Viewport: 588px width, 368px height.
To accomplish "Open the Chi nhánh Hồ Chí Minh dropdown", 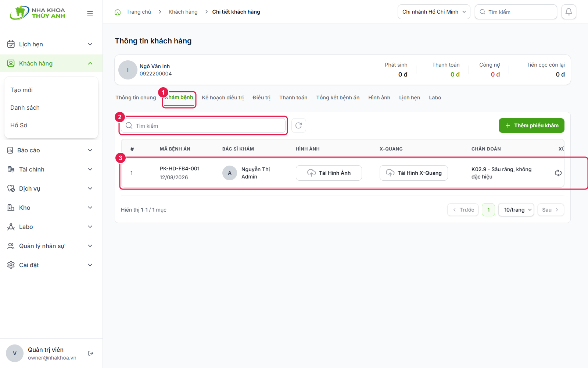I will coord(434,12).
